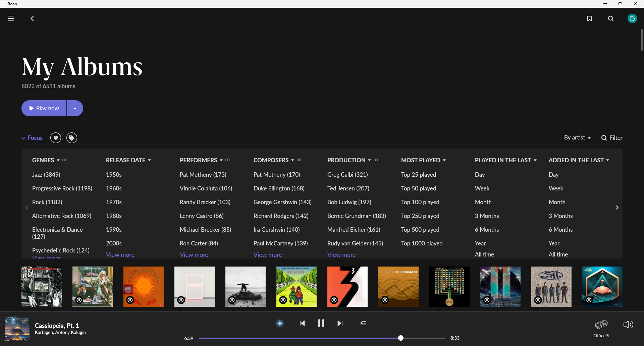Show next focus columns with right chevron
This screenshot has width=644, height=346.
pyautogui.click(x=617, y=208)
